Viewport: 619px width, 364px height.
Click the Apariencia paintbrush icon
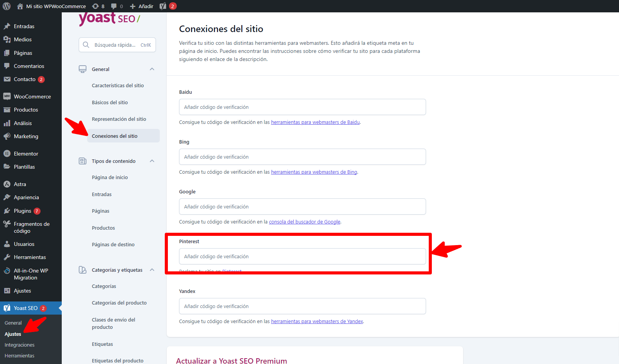[x=7, y=197]
